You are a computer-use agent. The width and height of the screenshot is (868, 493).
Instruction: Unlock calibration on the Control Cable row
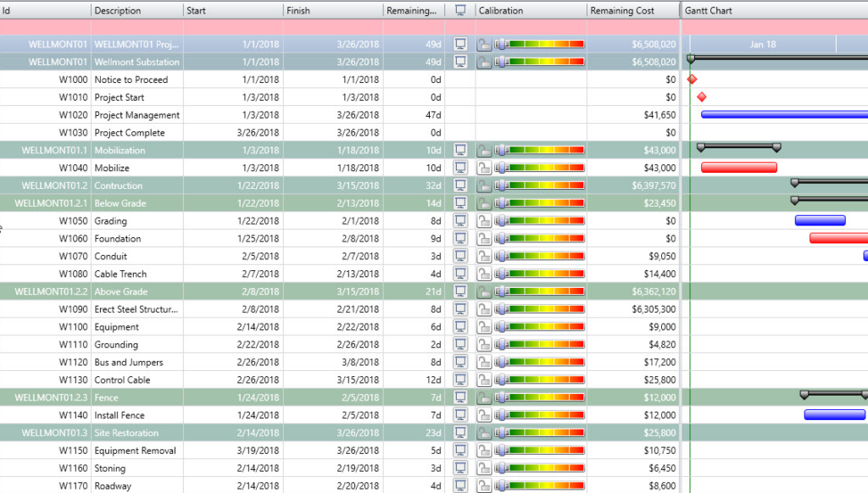coord(484,380)
